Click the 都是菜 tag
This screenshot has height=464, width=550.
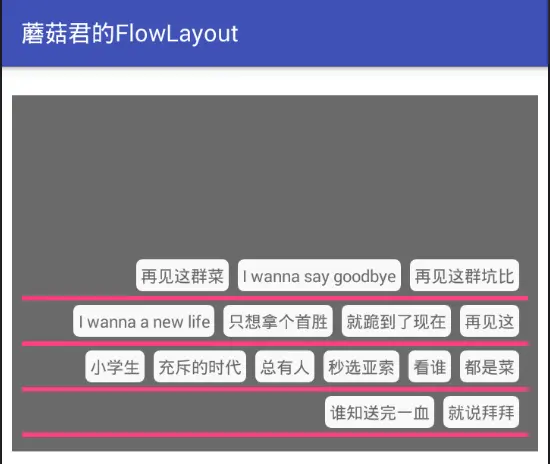[489, 367]
